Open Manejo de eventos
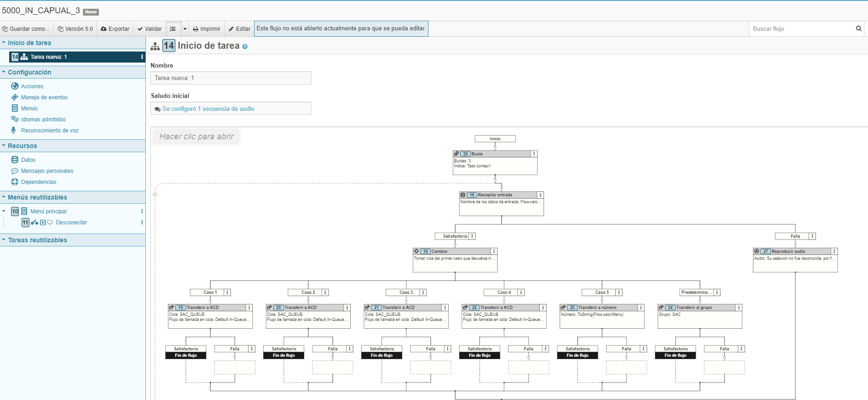The width and height of the screenshot is (868, 400). tap(44, 97)
